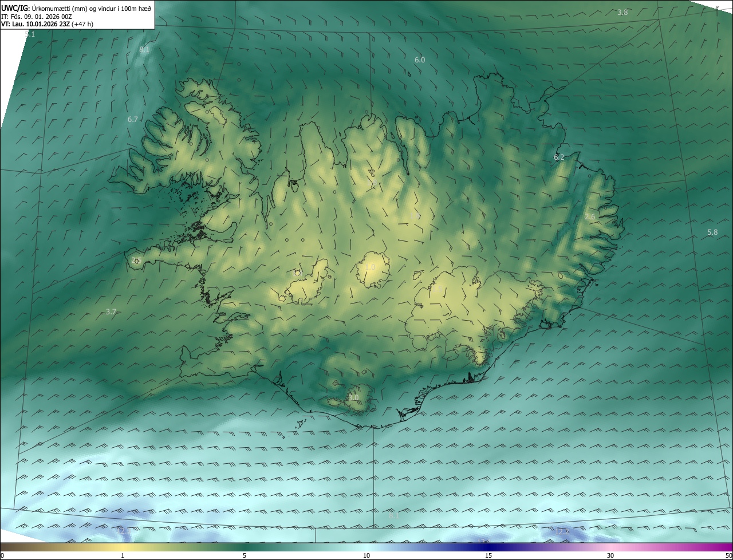Click the 8.1 value label south of Iceland
The width and height of the screenshot is (733, 560).
(394, 515)
